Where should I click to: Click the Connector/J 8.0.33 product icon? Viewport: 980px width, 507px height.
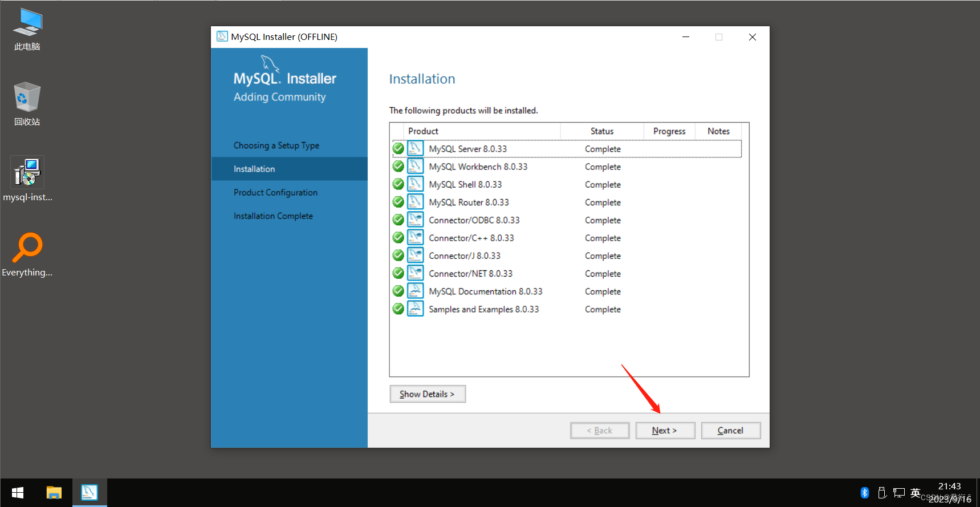point(415,255)
